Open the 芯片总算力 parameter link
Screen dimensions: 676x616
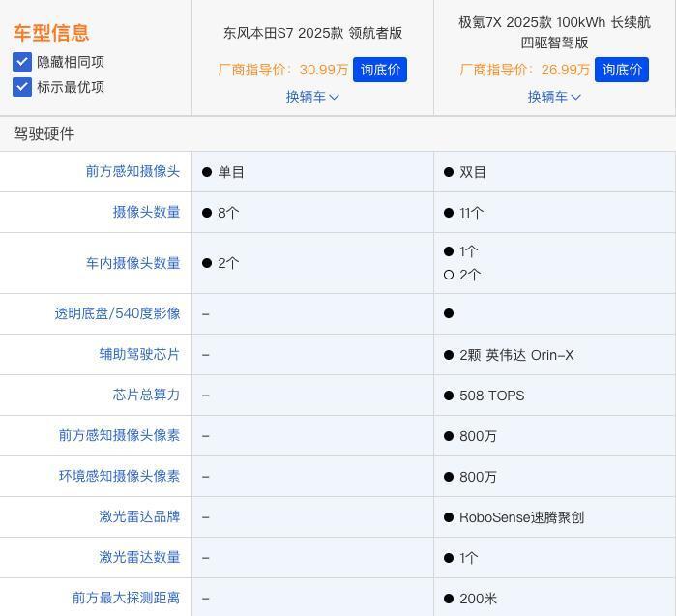146,395
